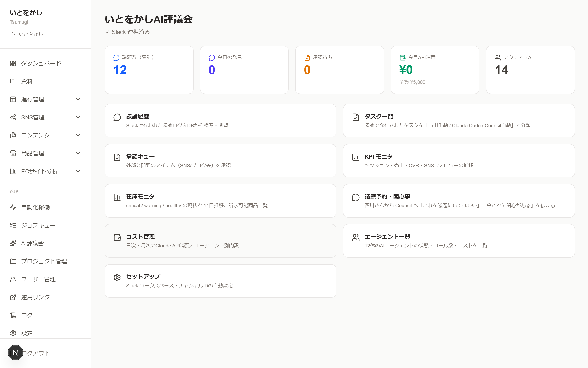This screenshot has height=368, width=588.
Task: Click the dashboard grid icon in sidebar
Action: [x=13, y=63]
